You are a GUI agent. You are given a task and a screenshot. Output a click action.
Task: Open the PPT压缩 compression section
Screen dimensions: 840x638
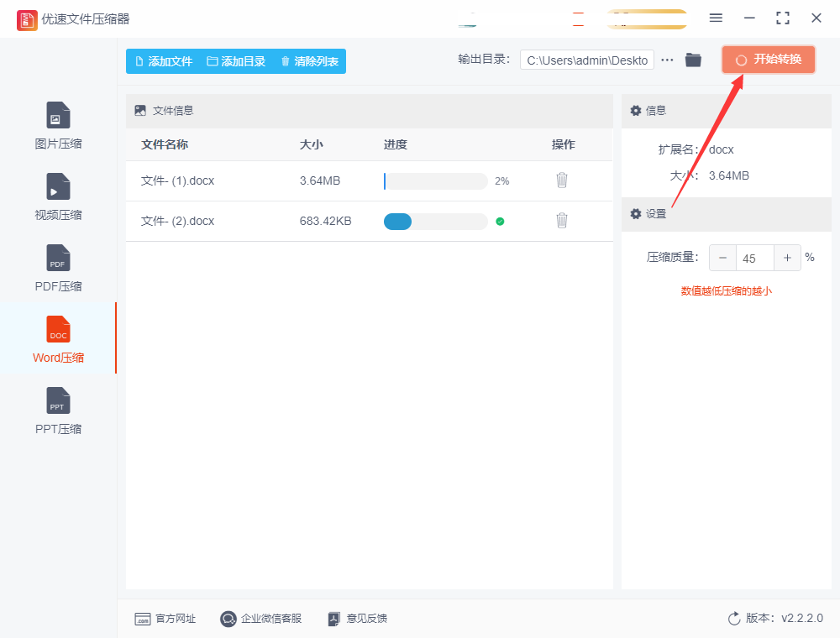[x=58, y=411]
